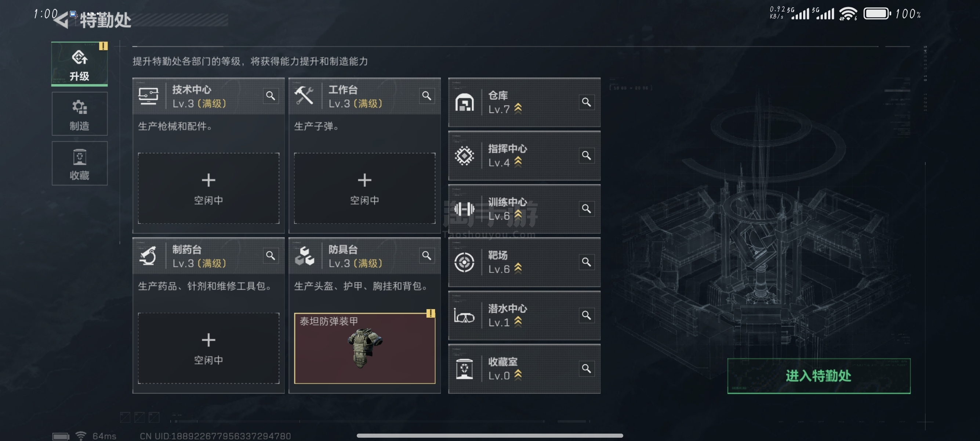The image size is (980, 441).
Task: Collect the finished 泰坦防弹装甲 armor
Action: 364,348
